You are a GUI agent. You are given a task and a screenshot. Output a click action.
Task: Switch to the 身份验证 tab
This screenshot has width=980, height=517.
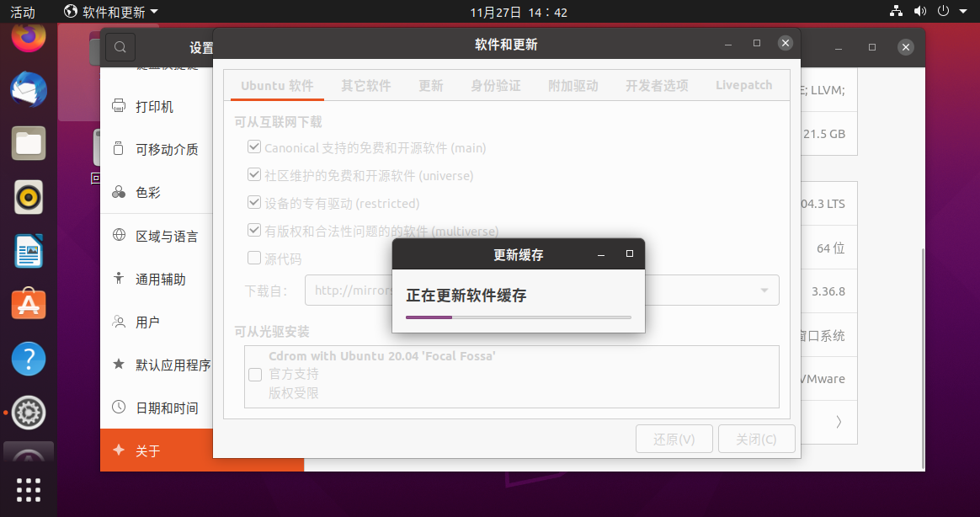click(496, 86)
